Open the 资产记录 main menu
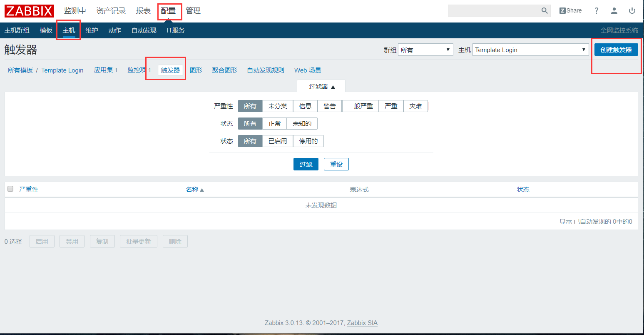The image size is (644, 335). coord(111,11)
